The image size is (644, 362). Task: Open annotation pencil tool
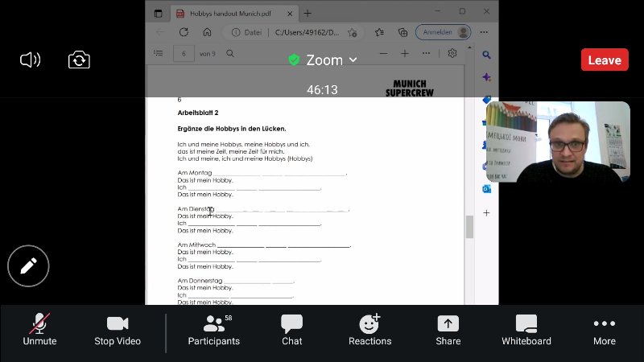pyautogui.click(x=28, y=266)
